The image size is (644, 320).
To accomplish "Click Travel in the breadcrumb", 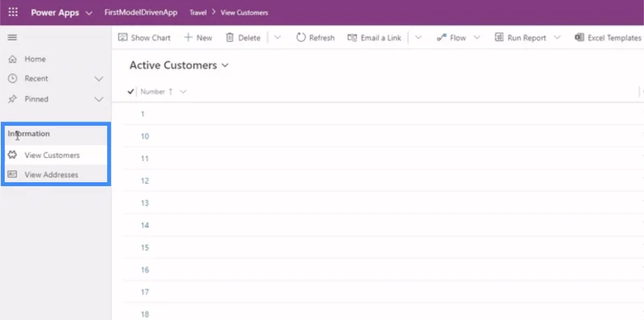I will point(198,13).
